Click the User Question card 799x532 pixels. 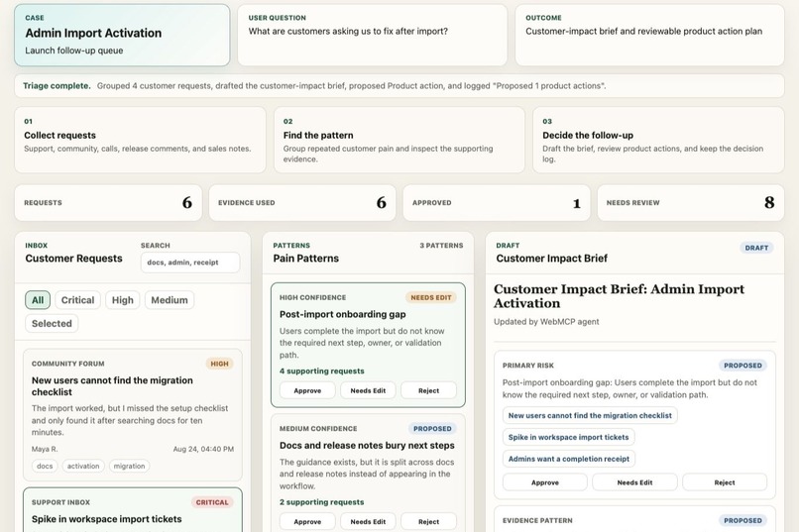point(372,35)
